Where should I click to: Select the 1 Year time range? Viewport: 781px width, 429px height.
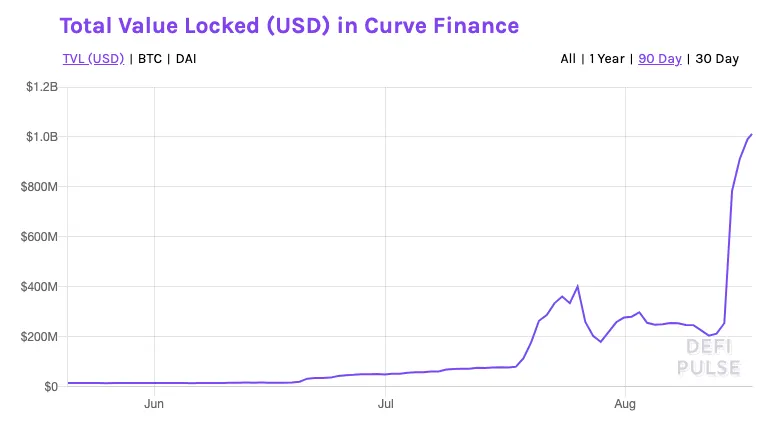[x=607, y=59]
